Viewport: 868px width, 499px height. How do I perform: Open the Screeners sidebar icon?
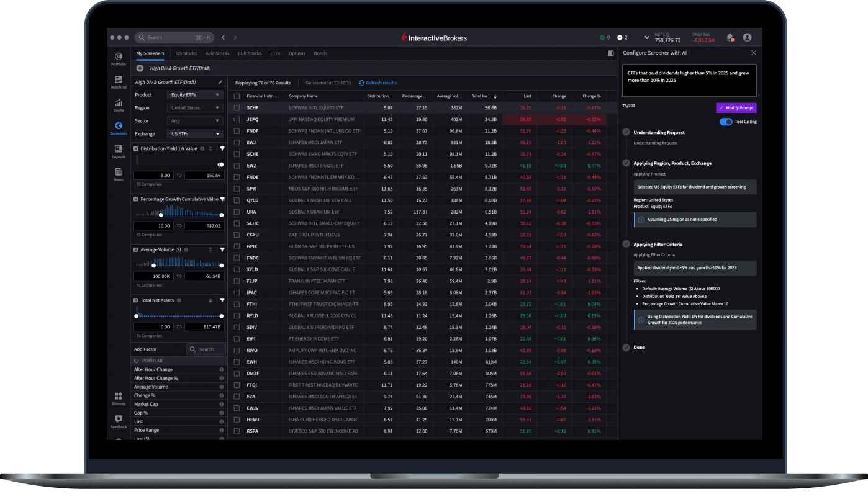click(x=119, y=125)
